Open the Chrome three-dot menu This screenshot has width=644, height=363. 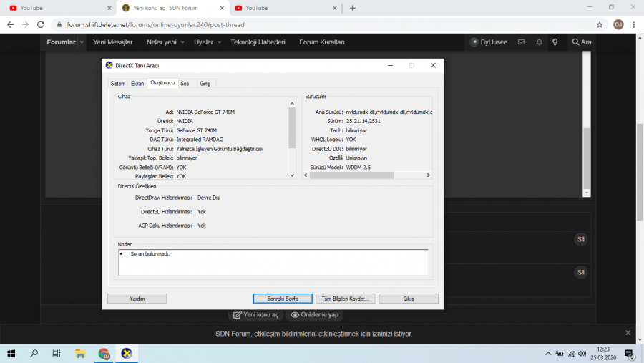[634, 24]
